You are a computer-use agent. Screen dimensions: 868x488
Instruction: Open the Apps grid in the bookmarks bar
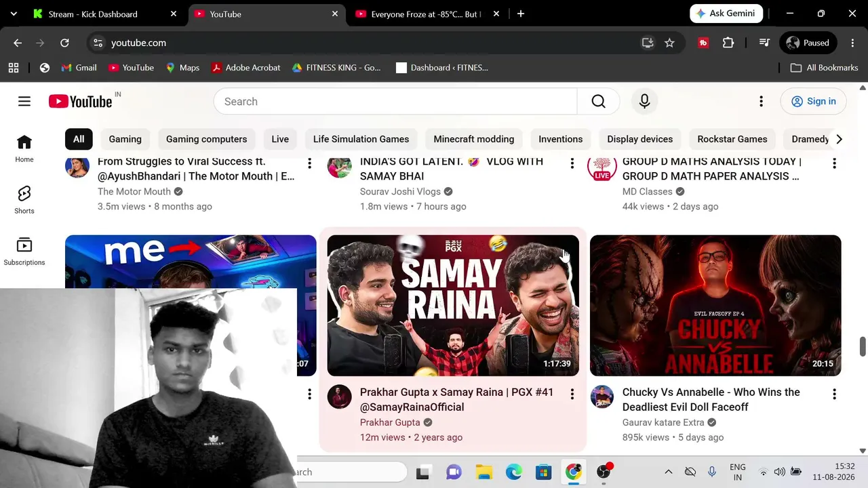click(x=14, y=68)
